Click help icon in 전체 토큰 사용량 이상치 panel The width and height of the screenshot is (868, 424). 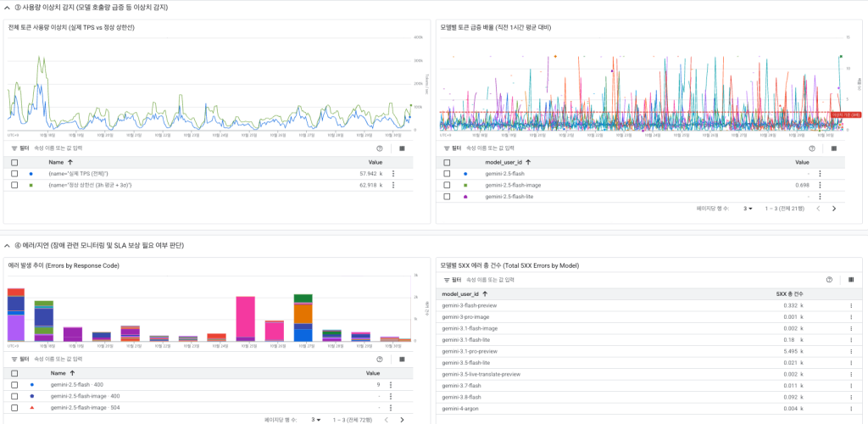(380, 148)
